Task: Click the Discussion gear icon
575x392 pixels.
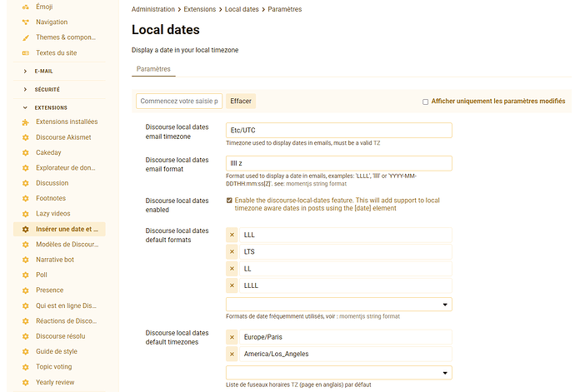Action: pyautogui.click(x=25, y=183)
